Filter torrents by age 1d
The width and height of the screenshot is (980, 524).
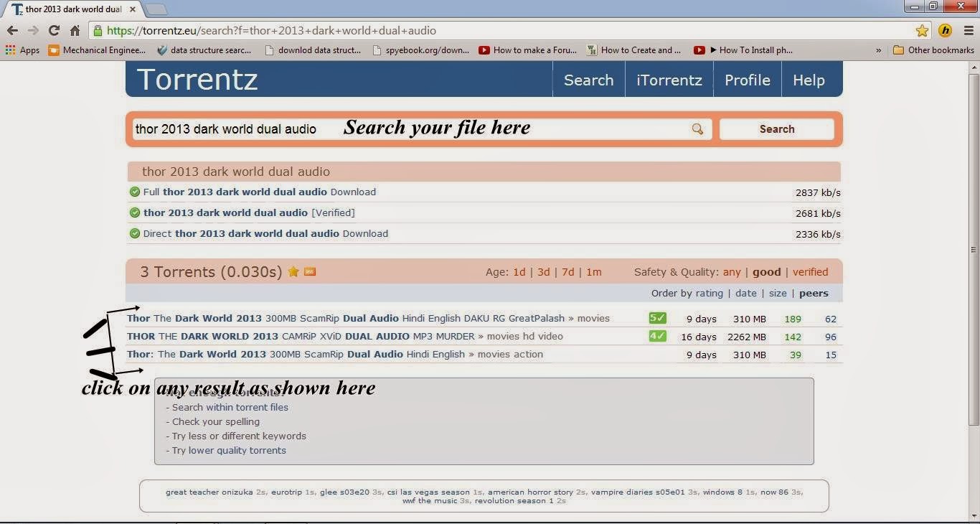(519, 272)
